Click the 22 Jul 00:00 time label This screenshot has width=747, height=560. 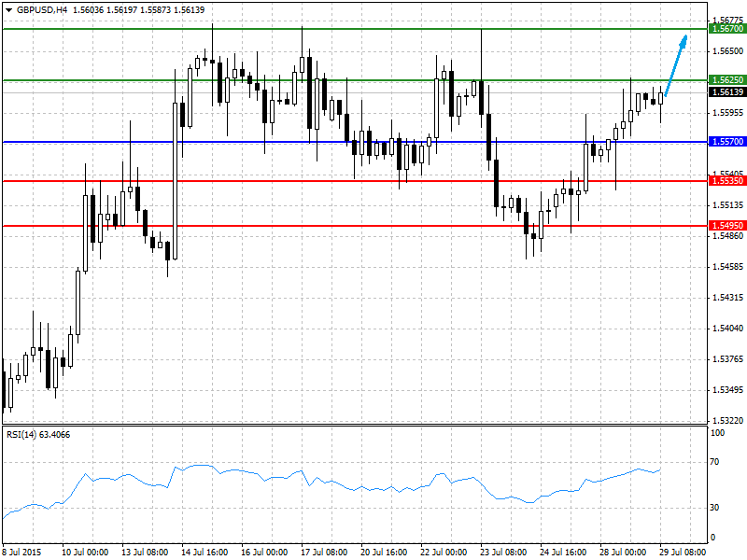click(x=444, y=552)
